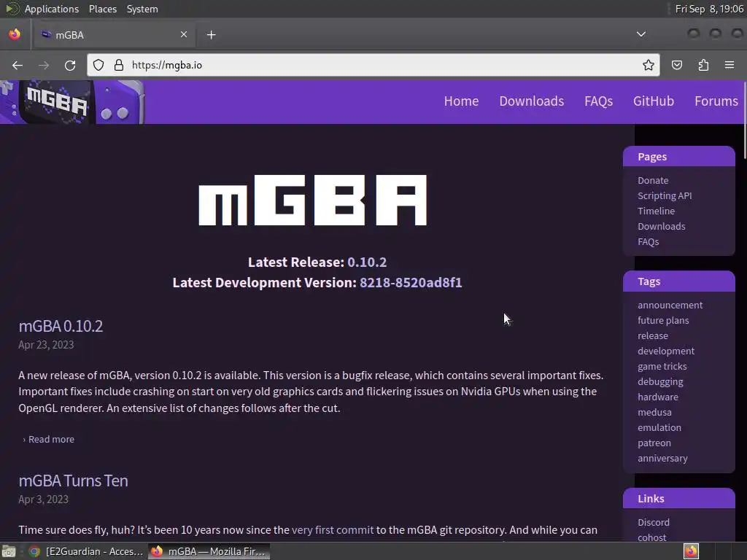Select the development tag
Screen dimensions: 747x560
tap(666, 351)
